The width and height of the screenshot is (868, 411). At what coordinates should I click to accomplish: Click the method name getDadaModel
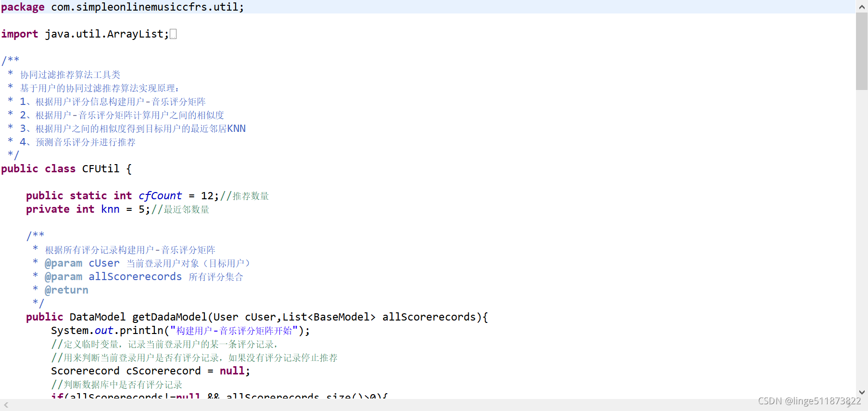(x=170, y=317)
